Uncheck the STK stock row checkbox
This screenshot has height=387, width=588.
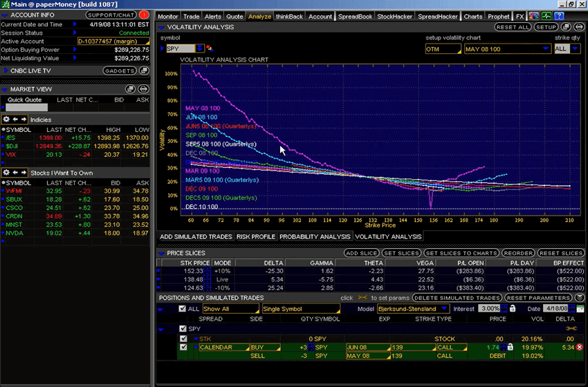183,339
